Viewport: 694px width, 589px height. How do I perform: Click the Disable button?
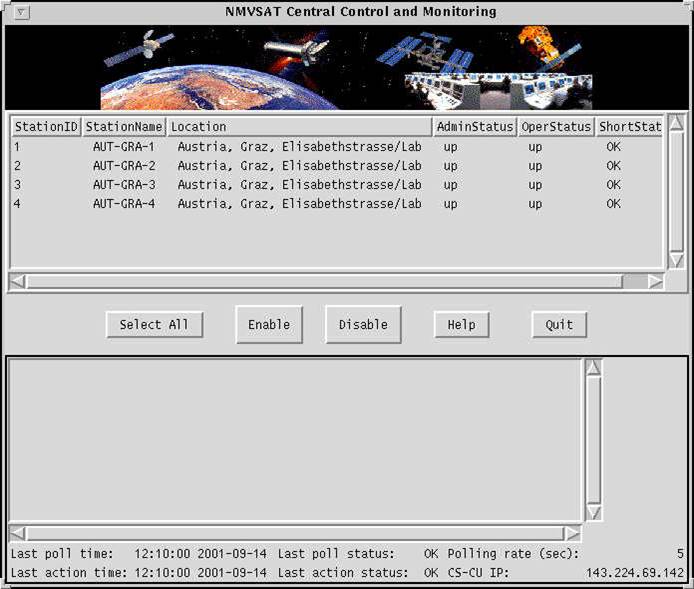point(363,325)
